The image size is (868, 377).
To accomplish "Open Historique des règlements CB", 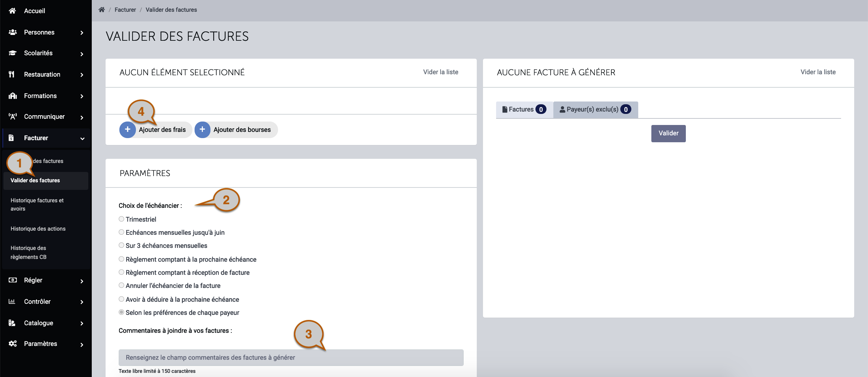I will coord(29,252).
